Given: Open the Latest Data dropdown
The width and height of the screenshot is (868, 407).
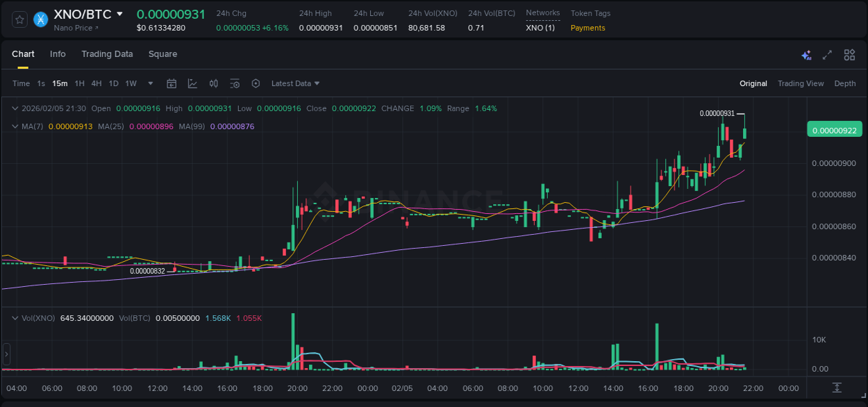Looking at the screenshot, I should [x=294, y=83].
